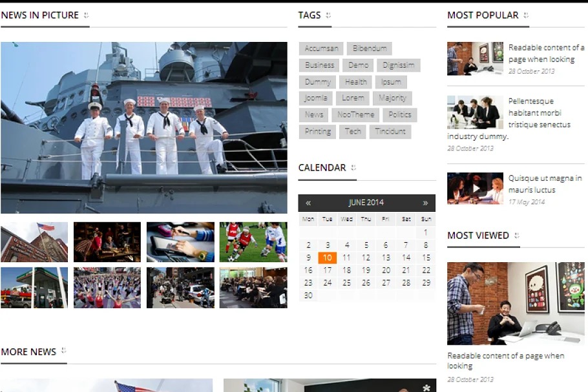Click the asterisk icon on the bottom image
The height and width of the screenshot is (392, 588).
point(426,387)
